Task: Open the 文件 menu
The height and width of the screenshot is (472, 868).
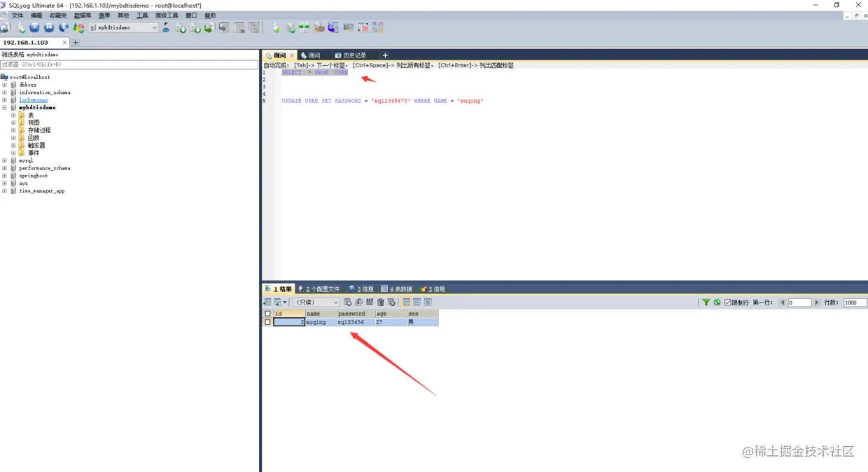Action: (17, 15)
